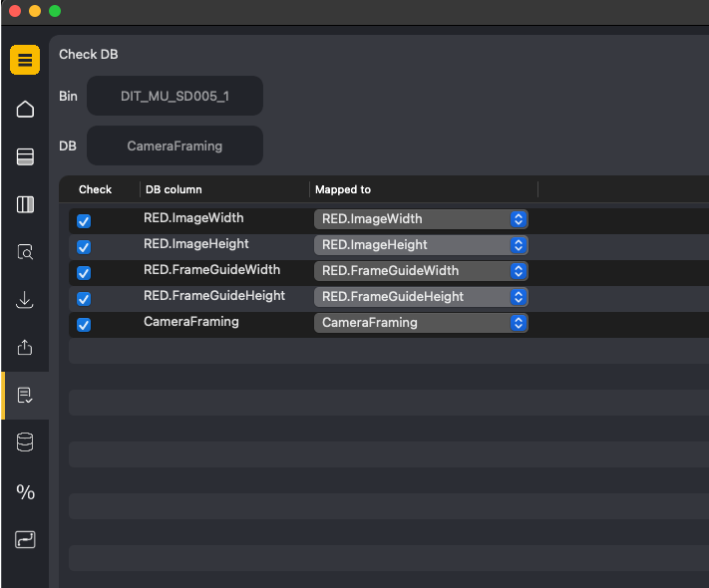The image size is (709, 588).
Task: Expand the RED.FrameGuideHeight mapping dropdown
Action: (x=421, y=297)
